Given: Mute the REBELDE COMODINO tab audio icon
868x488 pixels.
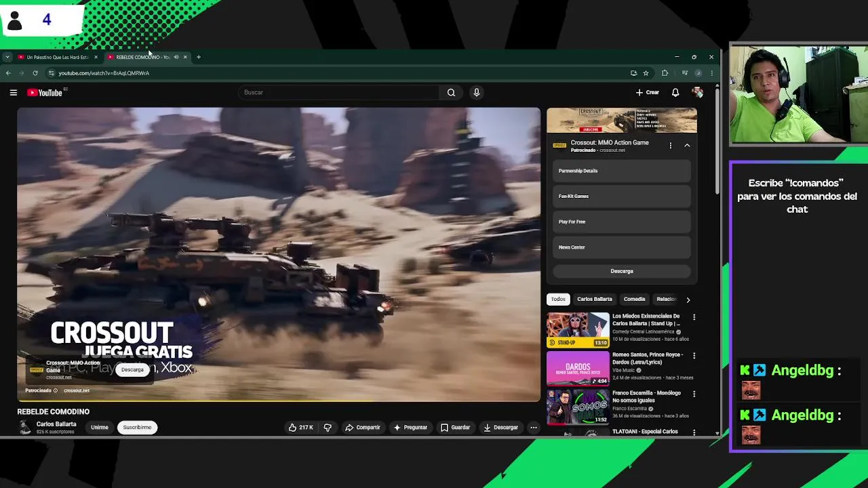Looking at the screenshot, I should pos(176,57).
